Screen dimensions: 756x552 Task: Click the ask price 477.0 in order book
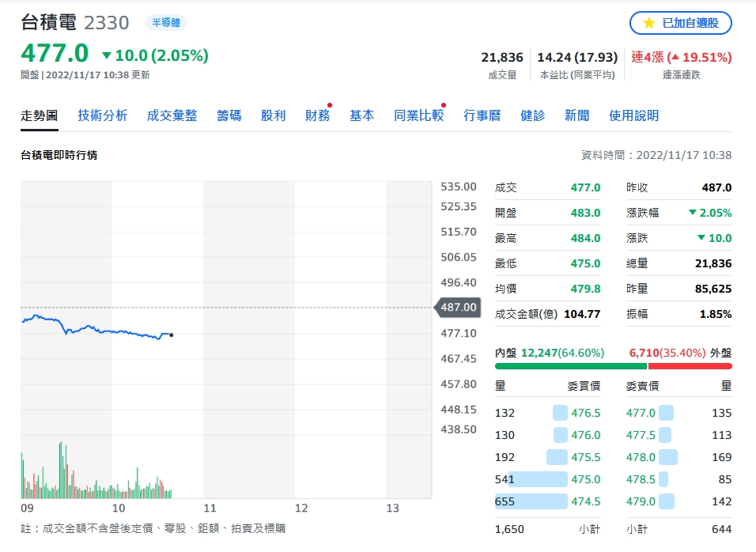(x=641, y=413)
